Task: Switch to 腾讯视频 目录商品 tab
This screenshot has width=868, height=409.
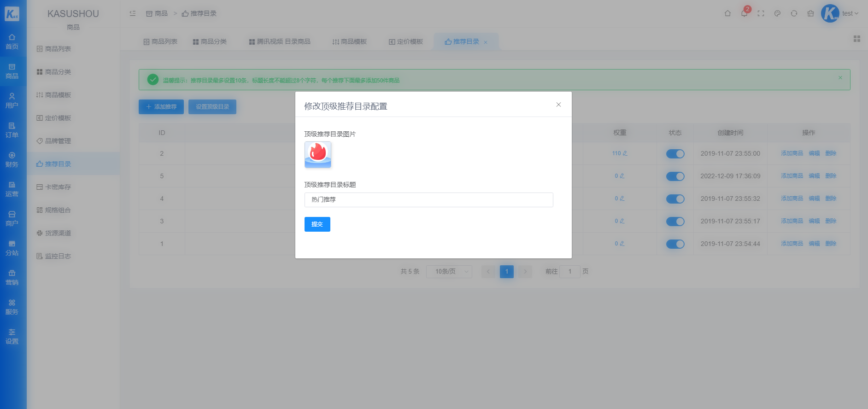Action: 280,41
